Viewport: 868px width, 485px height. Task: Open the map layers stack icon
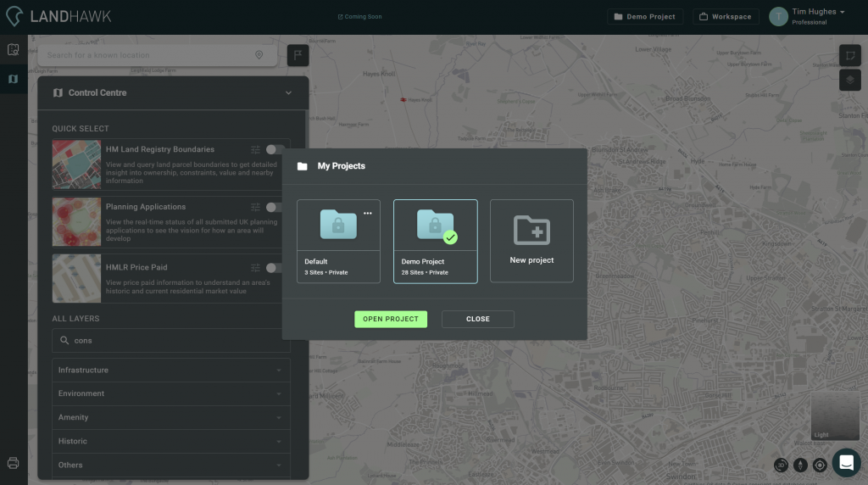[x=849, y=81]
